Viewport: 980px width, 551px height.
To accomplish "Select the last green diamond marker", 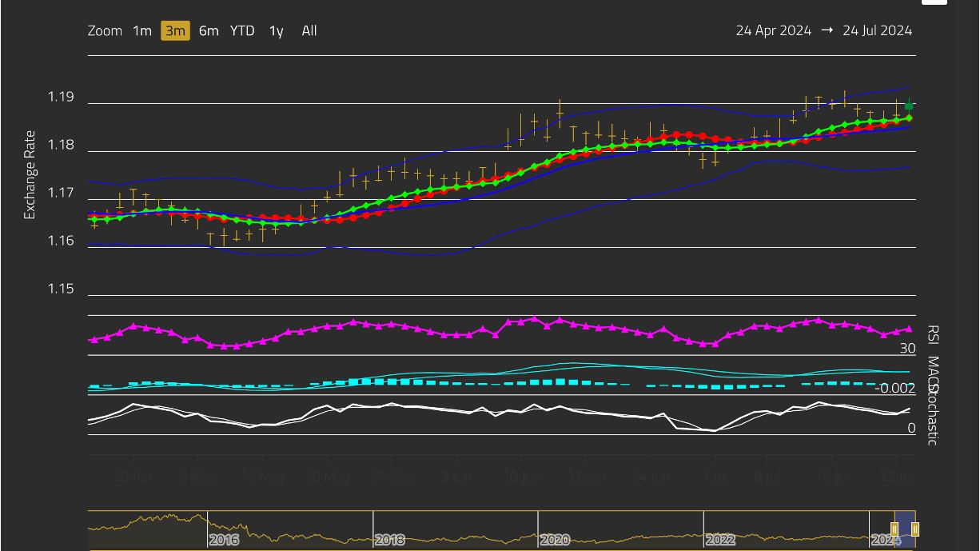I will click(x=909, y=118).
